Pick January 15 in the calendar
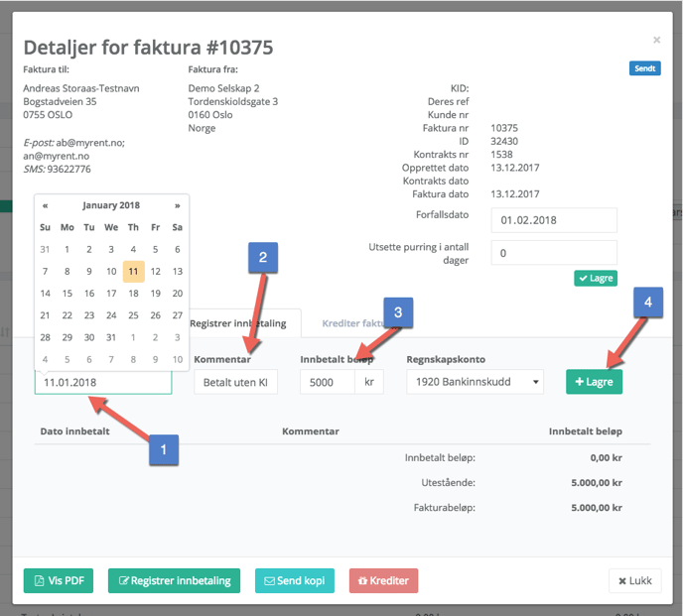Viewport: 683px width, 616px height. pyautogui.click(x=68, y=294)
